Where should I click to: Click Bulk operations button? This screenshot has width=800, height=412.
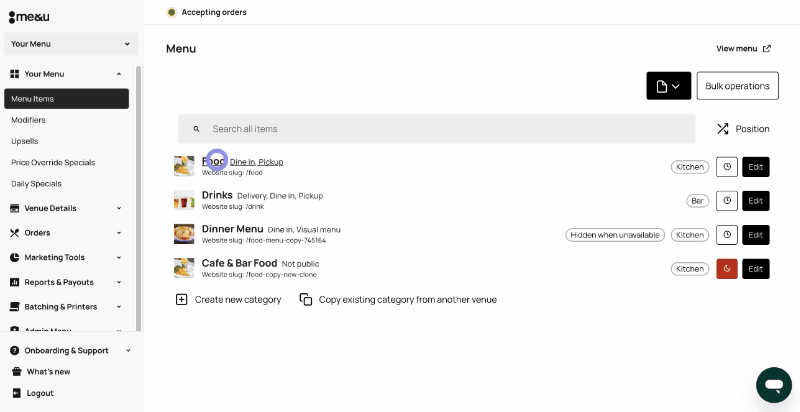[x=737, y=86]
